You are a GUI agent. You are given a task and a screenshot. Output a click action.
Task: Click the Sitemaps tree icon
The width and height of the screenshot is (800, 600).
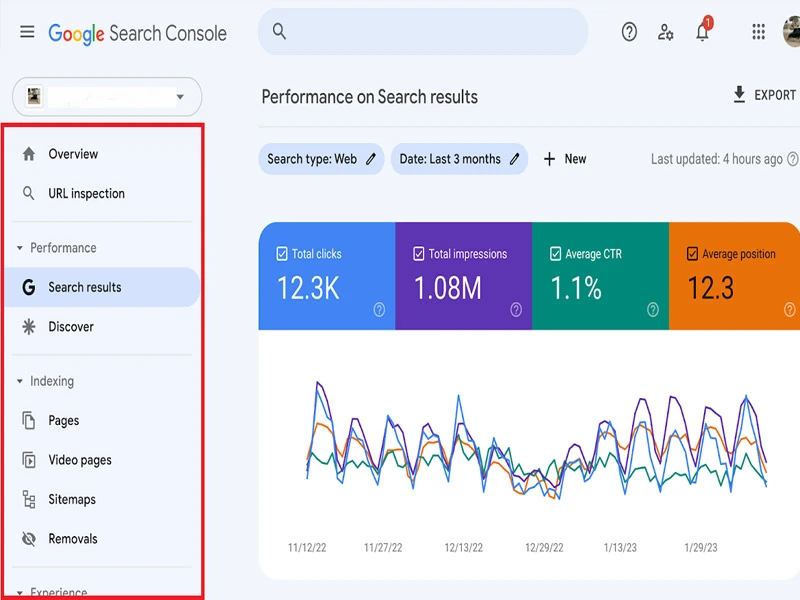tap(29, 499)
